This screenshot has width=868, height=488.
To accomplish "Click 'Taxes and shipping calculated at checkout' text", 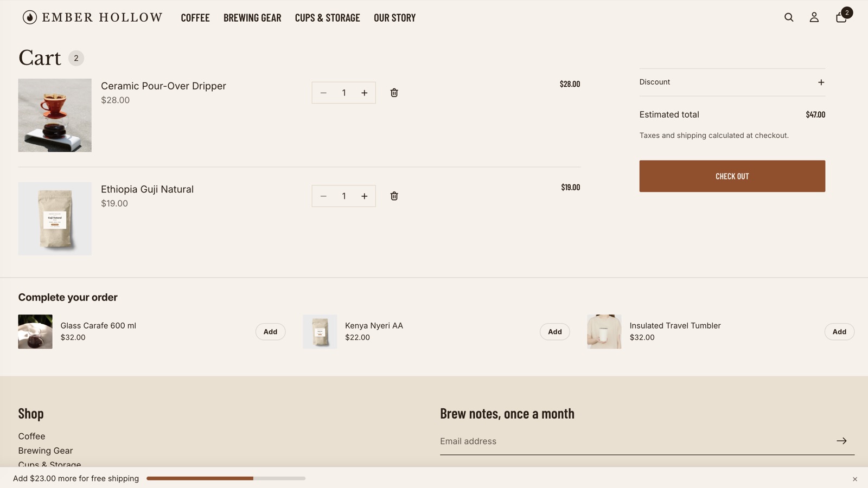I will click(x=714, y=136).
